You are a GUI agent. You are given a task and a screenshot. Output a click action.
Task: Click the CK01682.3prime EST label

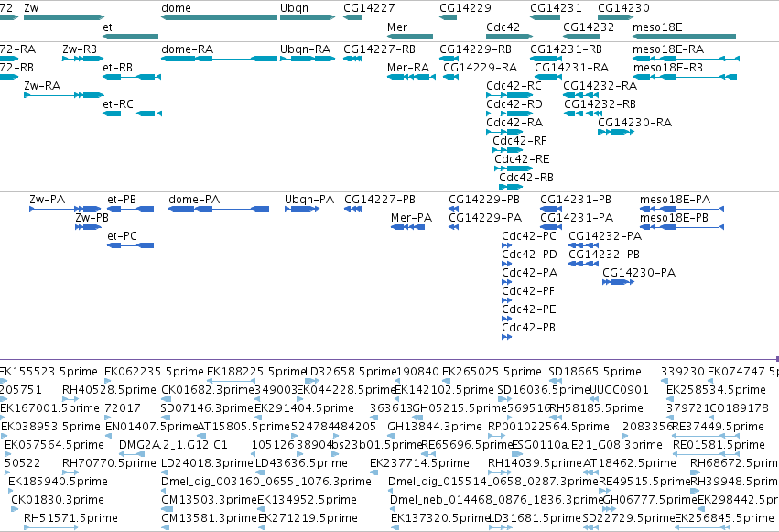[x=207, y=390]
